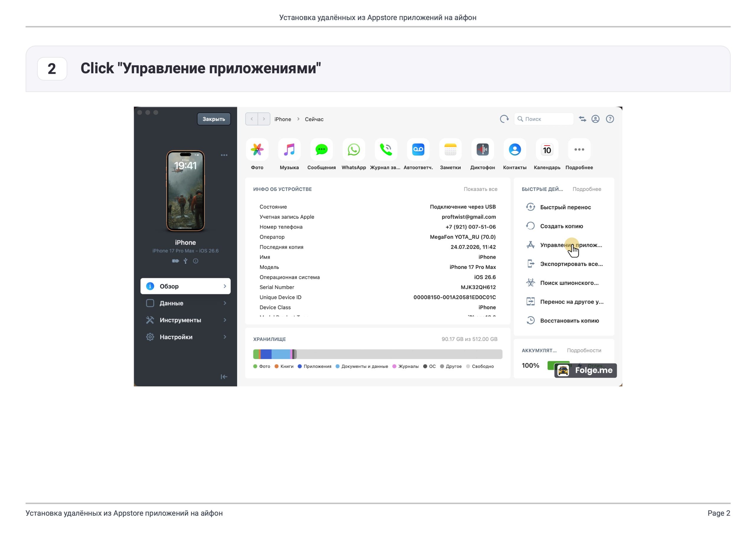
Task: Open the Заметки notes icon
Action: 450,149
